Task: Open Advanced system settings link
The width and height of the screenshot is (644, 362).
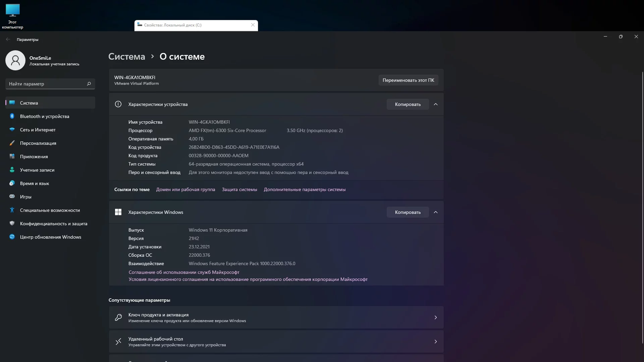Action: pyautogui.click(x=305, y=190)
